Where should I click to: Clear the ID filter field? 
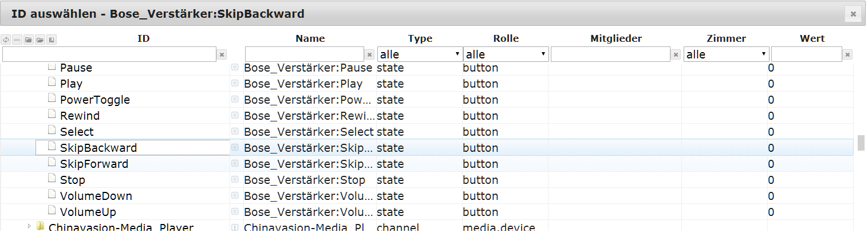pos(222,54)
